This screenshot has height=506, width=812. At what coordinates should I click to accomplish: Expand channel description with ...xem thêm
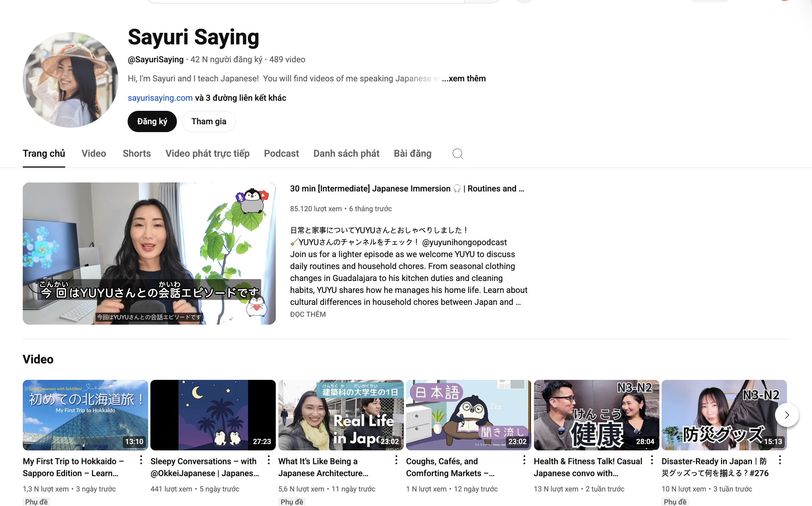464,78
